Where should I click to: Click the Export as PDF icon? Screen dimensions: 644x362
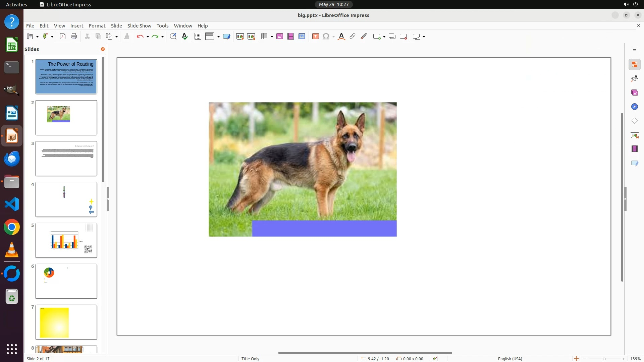pyautogui.click(x=63, y=37)
